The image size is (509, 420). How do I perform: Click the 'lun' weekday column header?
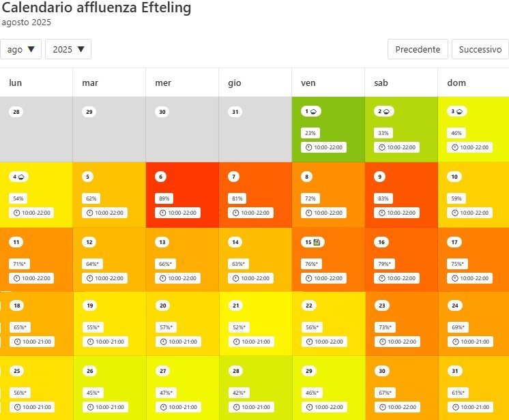(x=15, y=82)
